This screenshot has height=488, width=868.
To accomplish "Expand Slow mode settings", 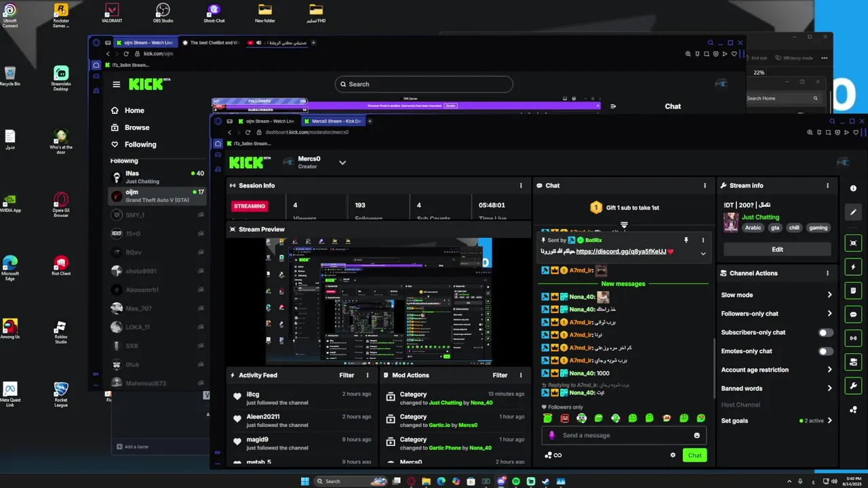I will tap(776, 295).
